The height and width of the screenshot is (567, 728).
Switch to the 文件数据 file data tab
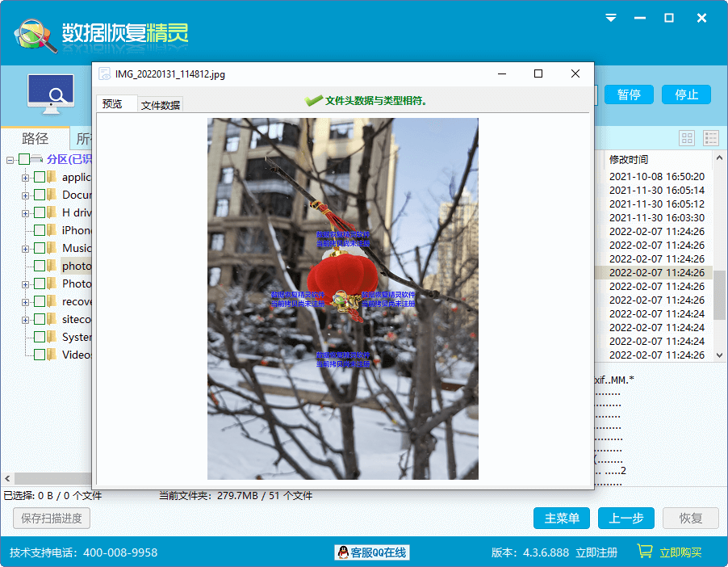[x=160, y=105]
